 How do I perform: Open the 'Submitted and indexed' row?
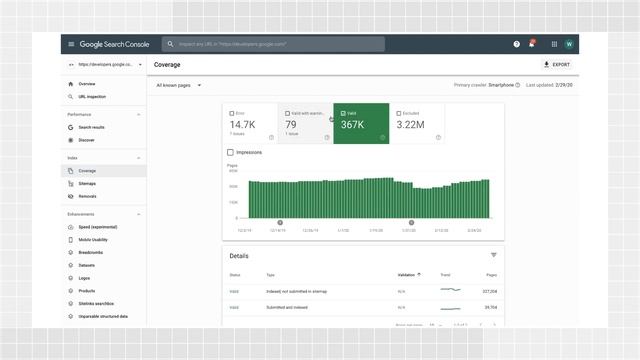[x=363, y=307]
